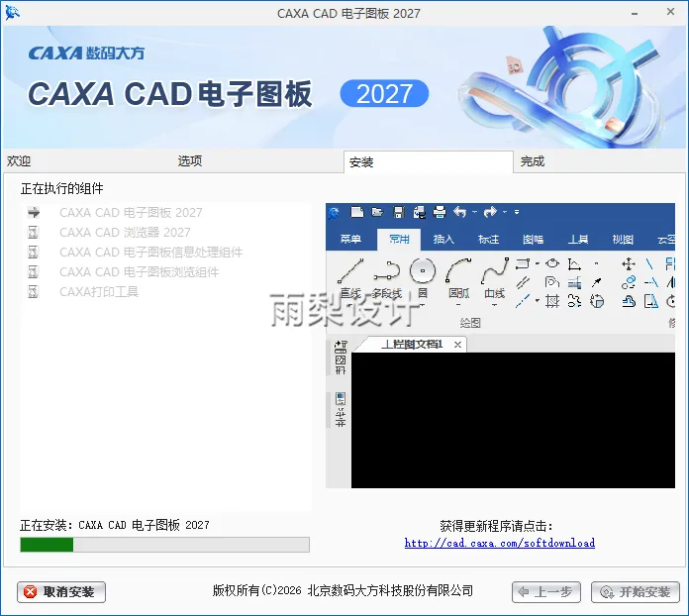The width and height of the screenshot is (689, 616).
Task: Select the 工程图文档1 document tab in preview
Action: pos(412,345)
